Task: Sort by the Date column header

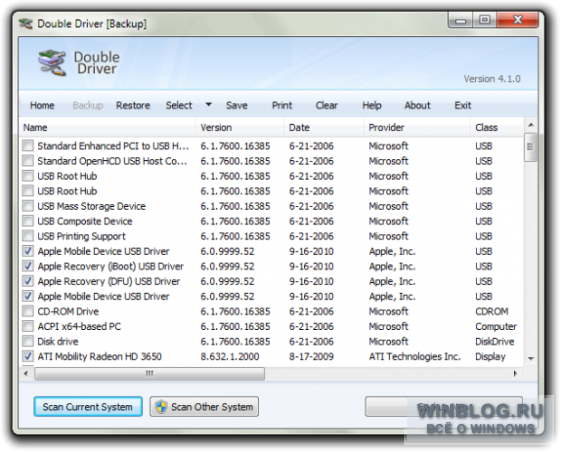Action: pyautogui.click(x=324, y=127)
